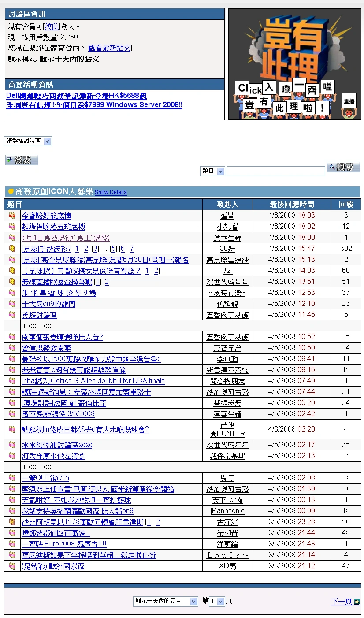Click the thread icon beside 河內洋原來做左清拿
The width and height of the screenshot is (364, 618).
click(x=12, y=456)
